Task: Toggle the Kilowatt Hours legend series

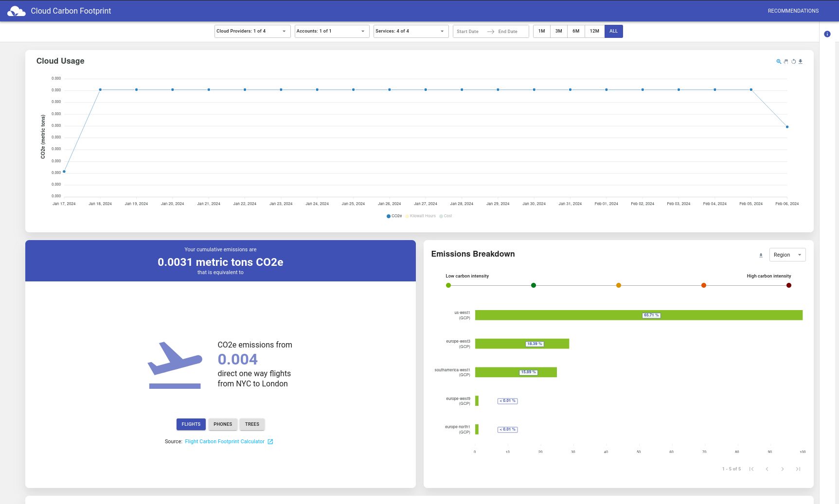Action: coord(421,216)
